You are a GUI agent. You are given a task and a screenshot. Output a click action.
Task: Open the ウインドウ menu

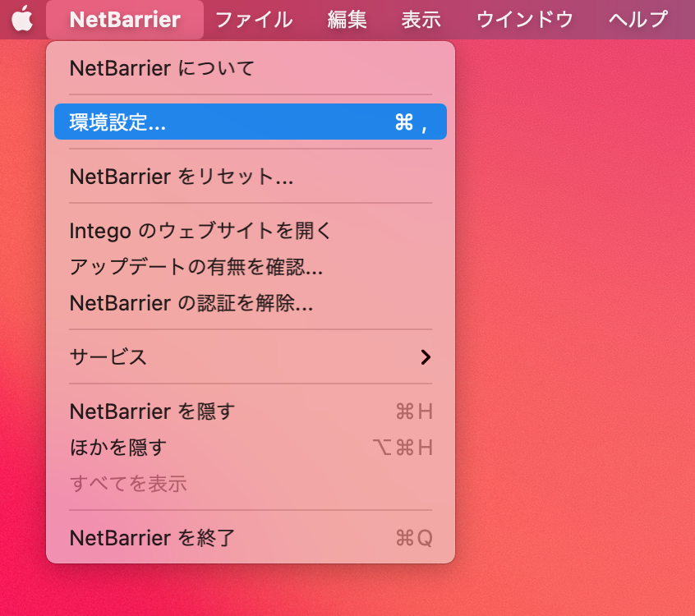[524, 20]
